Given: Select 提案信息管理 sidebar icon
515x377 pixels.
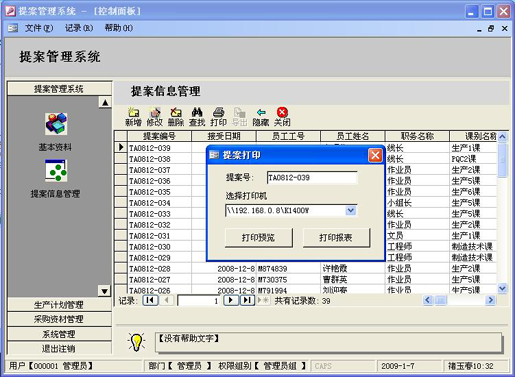Looking at the screenshot, I should (56, 170).
